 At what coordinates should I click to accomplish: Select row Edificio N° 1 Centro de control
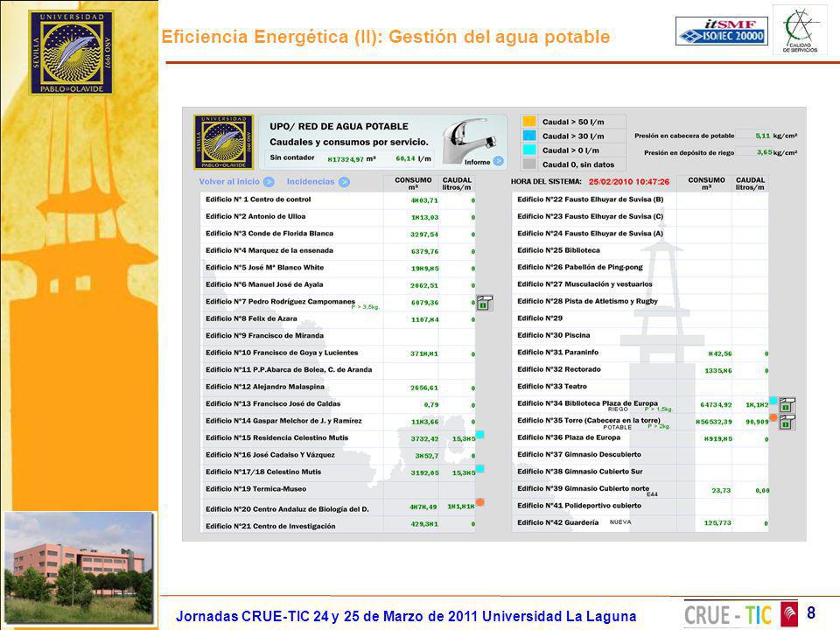pos(338,199)
